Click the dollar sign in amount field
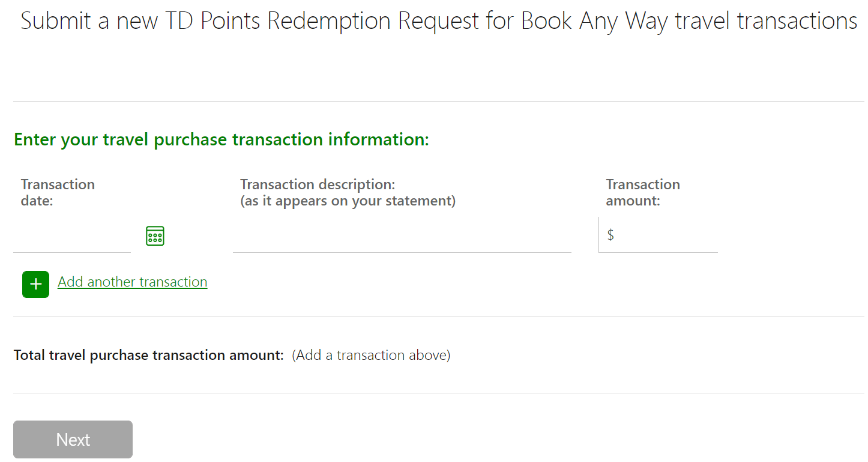Screen dimensions: 868x462 (x=610, y=235)
